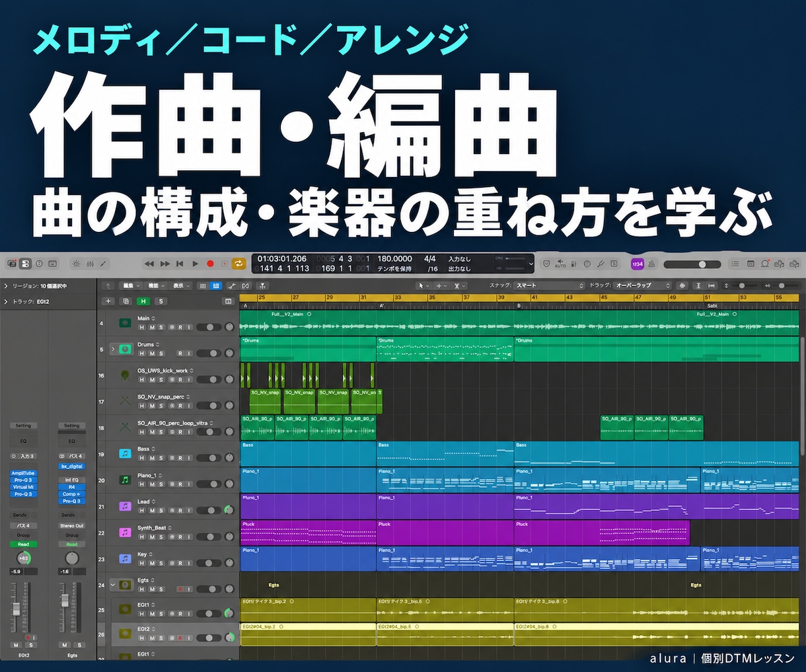
Task: Open the snap スマート dropdown
Action: (x=550, y=285)
